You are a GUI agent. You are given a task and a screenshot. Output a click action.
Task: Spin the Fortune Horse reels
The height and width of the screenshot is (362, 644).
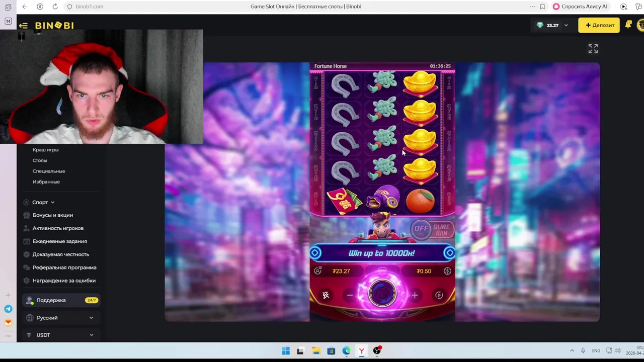coord(382,294)
